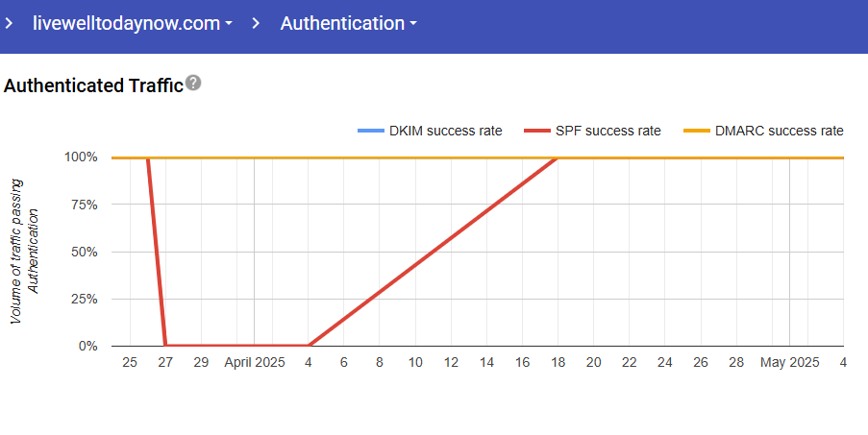Click the red SPF legend line marker

(536, 131)
